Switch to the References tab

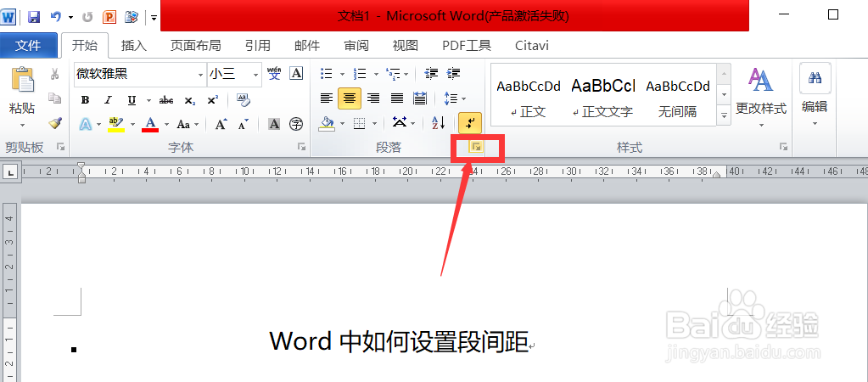point(257,45)
